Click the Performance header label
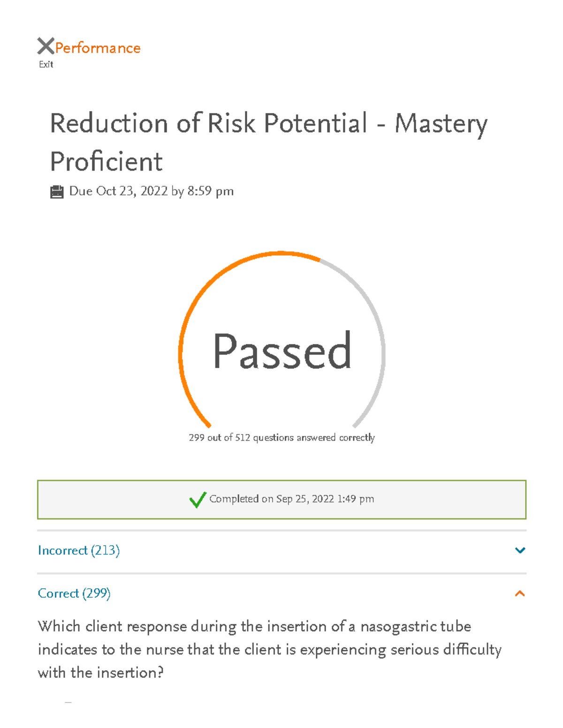563x728 pixels. 97,47
